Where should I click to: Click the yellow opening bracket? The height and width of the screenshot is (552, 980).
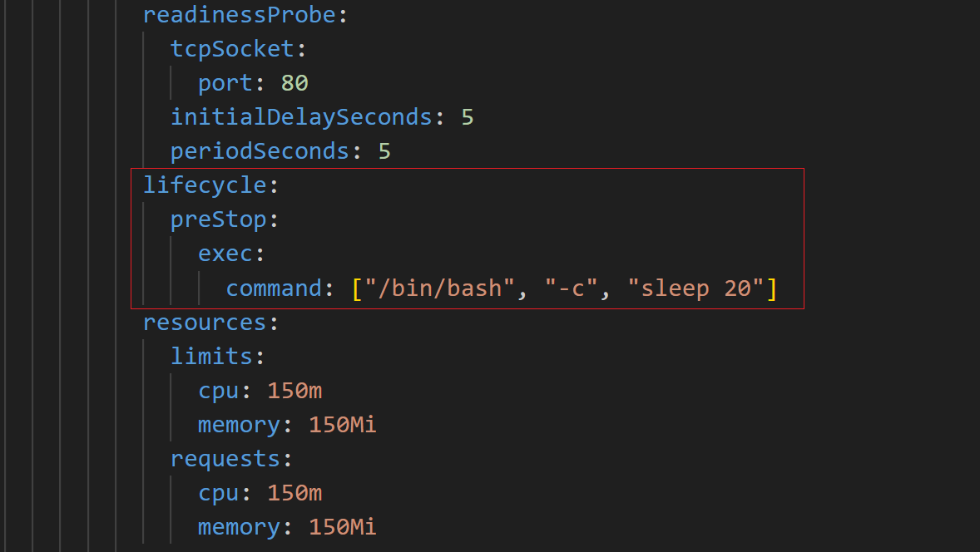click(x=357, y=288)
